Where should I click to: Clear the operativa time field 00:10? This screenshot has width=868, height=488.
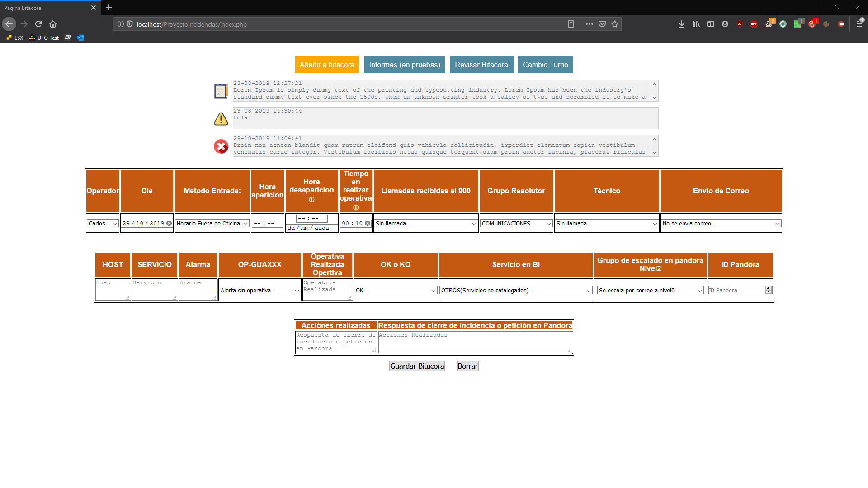[368, 223]
